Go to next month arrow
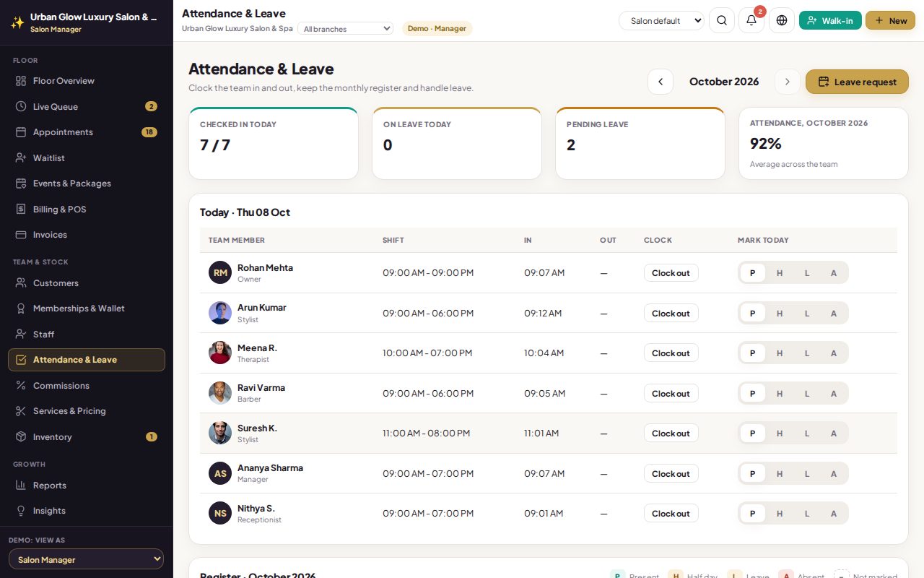The height and width of the screenshot is (578, 924). [788, 82]
